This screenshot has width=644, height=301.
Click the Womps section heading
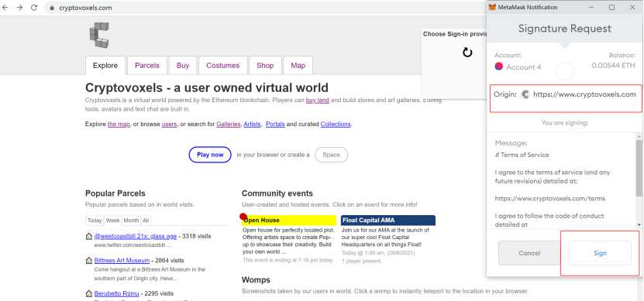point(256,279)
